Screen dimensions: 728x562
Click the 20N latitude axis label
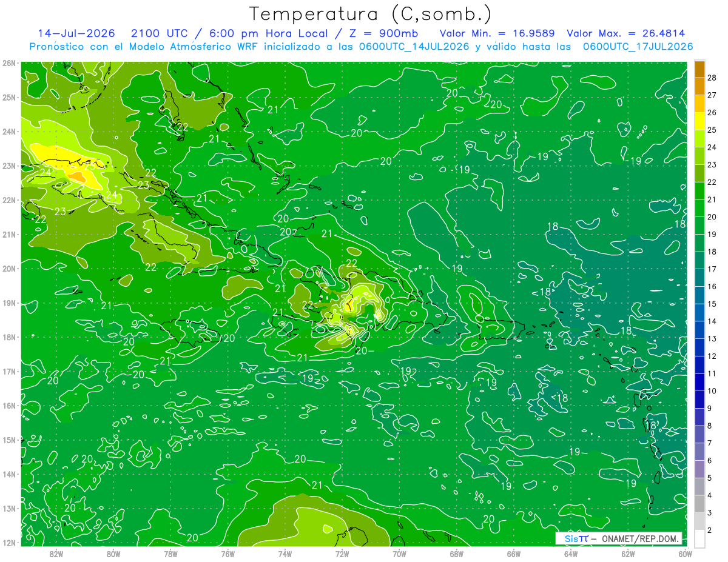[8, 269]
